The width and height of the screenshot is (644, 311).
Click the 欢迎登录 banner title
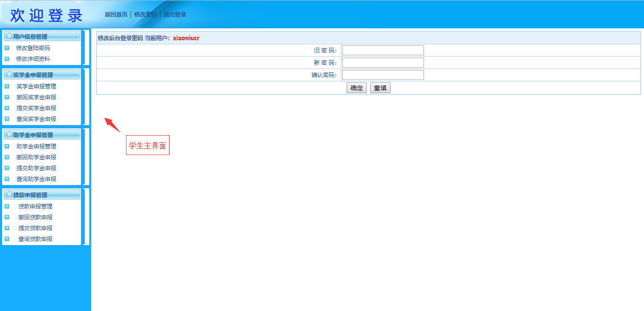click(46, 16)
